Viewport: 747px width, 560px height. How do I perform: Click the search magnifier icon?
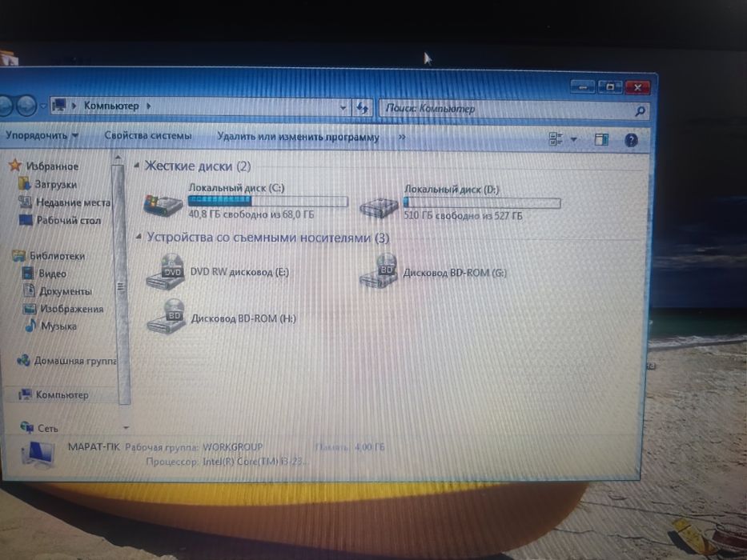click(x=640, y=111)
